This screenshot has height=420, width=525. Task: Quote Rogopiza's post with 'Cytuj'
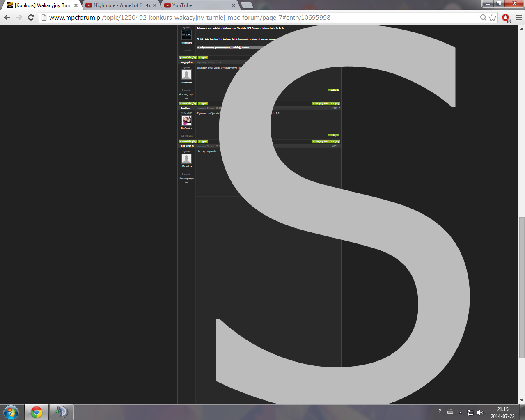coord(335,103)
